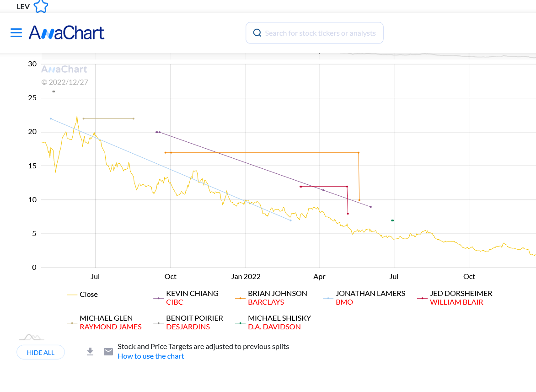Open the DESJARDINS firm link

click(188, 327)
